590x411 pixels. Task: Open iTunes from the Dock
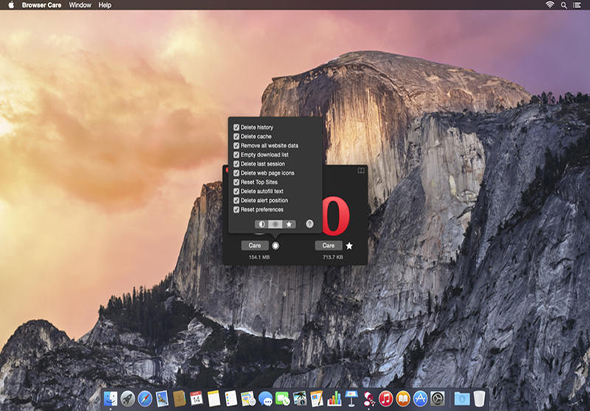[386, 399]
